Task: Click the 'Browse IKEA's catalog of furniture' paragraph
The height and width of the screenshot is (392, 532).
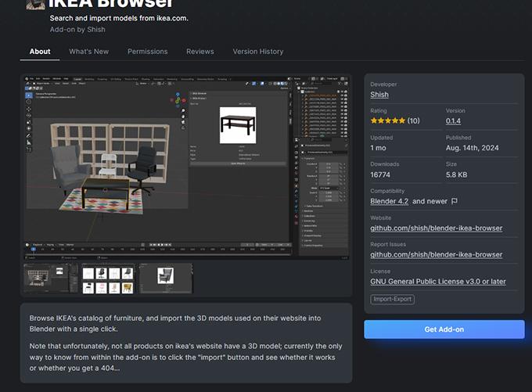Action: (175, 323)
